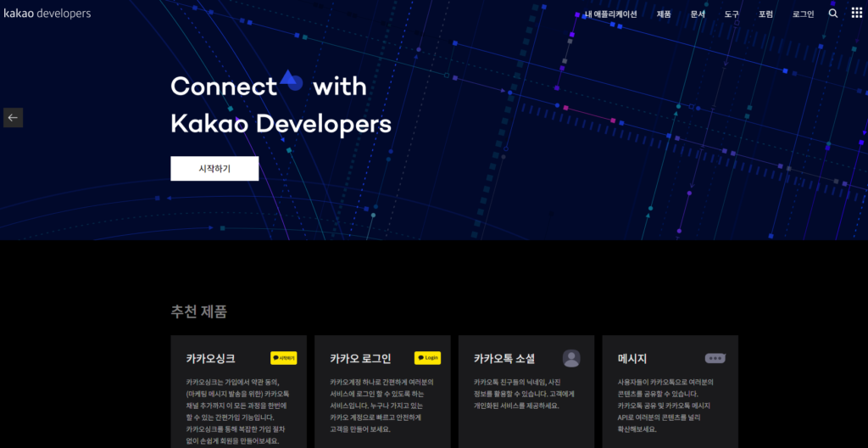Open the apps grid menu icon
The image size is (868, 448).
[x=856, y=14]
